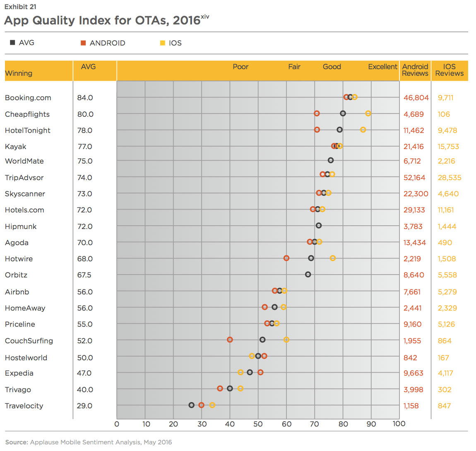Click Hostelworld Android reviews 842
Screen dimensions: 476x451
410,358
